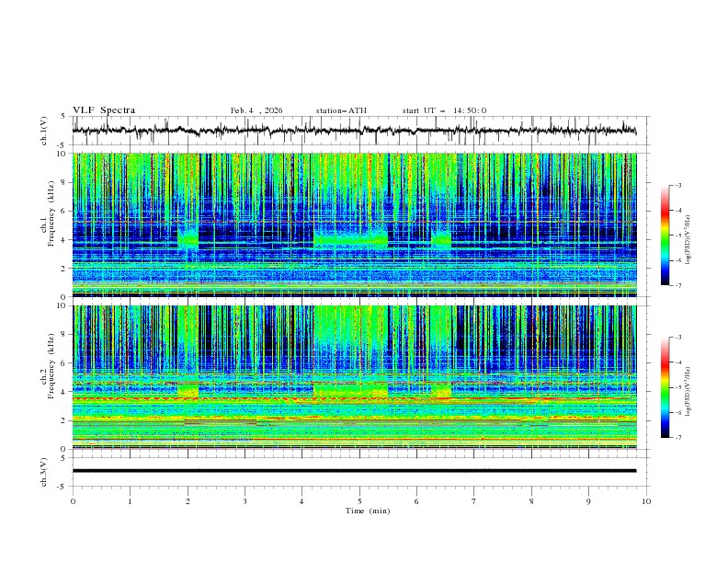
Task: Click the "8" kHz tick of ch.2 spectrogram
Action: pos(64,335)
